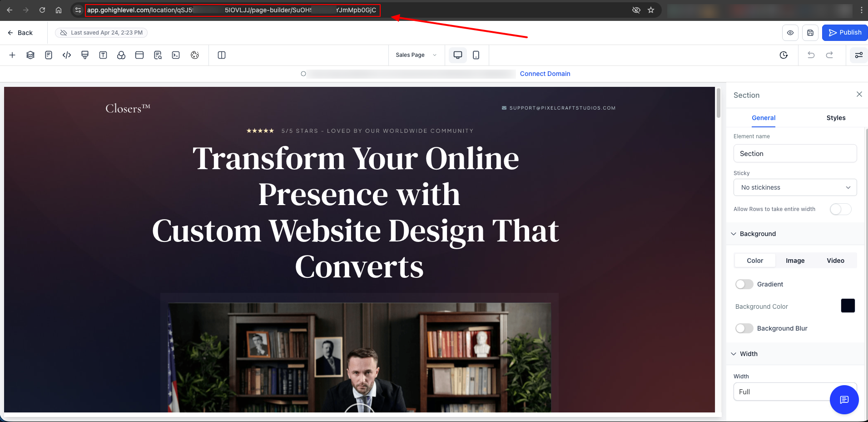Toggle Allow Rows to take entire width
The width and height of the screenshot is (868, 422).
840,209
